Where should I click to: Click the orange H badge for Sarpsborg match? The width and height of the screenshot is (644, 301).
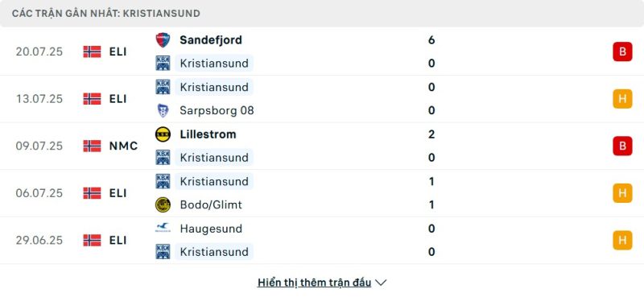622,99
